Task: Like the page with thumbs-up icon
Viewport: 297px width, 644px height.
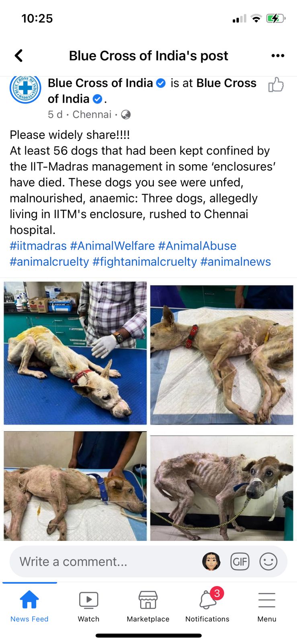Action: click(x=276, y=85)
